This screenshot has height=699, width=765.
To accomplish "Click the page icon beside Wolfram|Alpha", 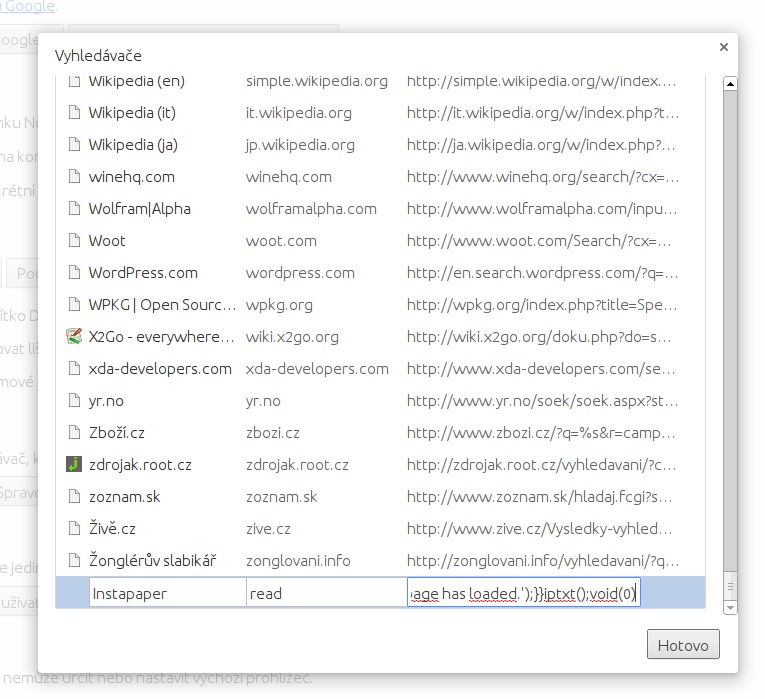I will (x=74, y=209).
